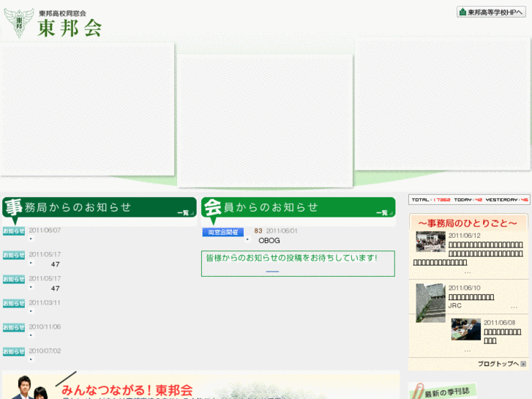Image resolution: width=532 pixels, height=399 pixels.
Task: Open stairs photo thumbnail dated 2011/06/10
Action: [x=430, y=303]
